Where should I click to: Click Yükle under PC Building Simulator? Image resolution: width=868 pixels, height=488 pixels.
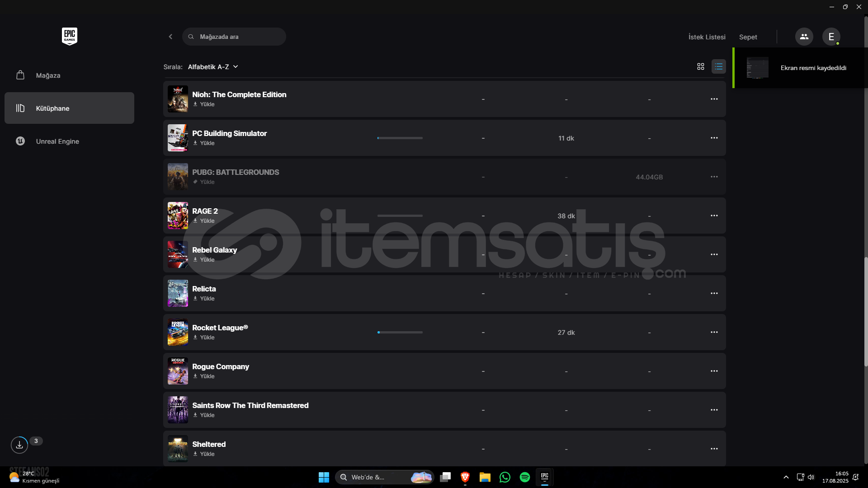204,143
